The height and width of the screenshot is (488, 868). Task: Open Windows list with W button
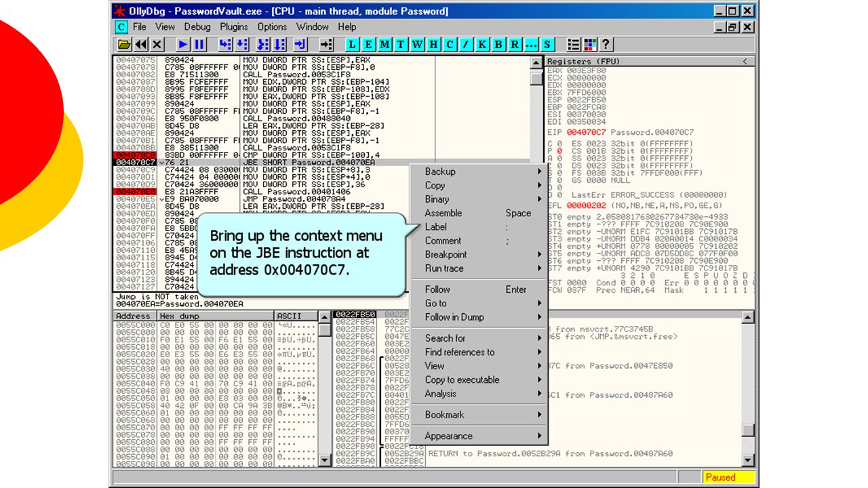417,45
